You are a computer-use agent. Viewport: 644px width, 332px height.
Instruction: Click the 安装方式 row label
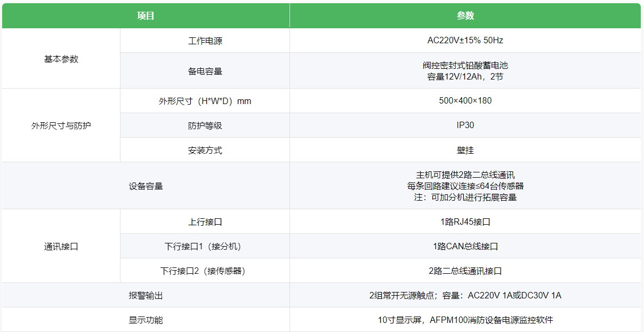tap(205, 151)
